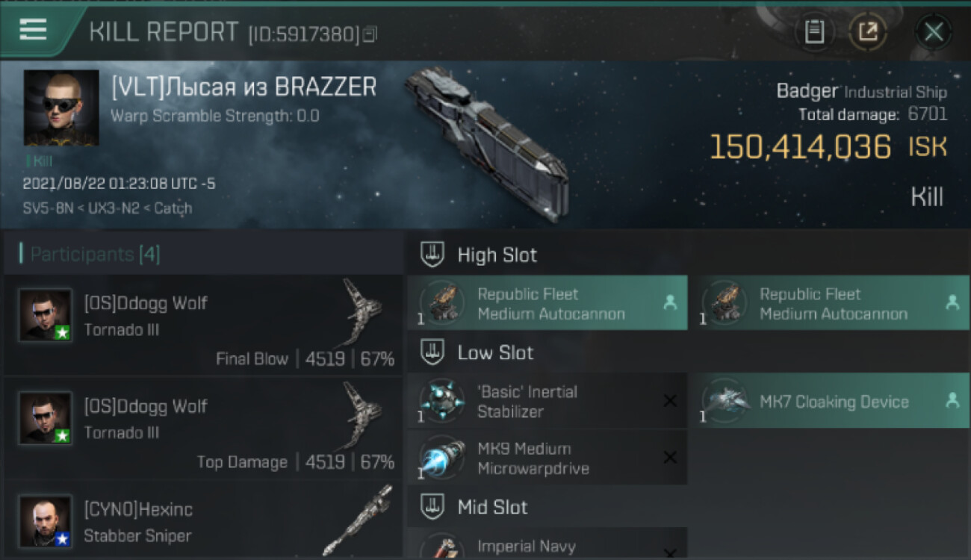The height and width of the screenshot is (560, 971).
Task: Open Ddogg Wolf Top Damage portrait
Action: coord(46,419)
